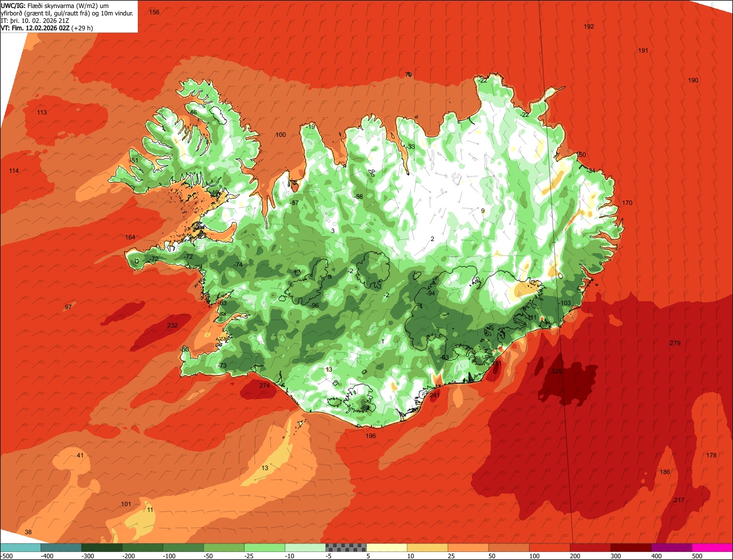The height and width of the screenshot is (560, 733).
Task: Click the 101 value on the map
Action: (x=126, y=504)
